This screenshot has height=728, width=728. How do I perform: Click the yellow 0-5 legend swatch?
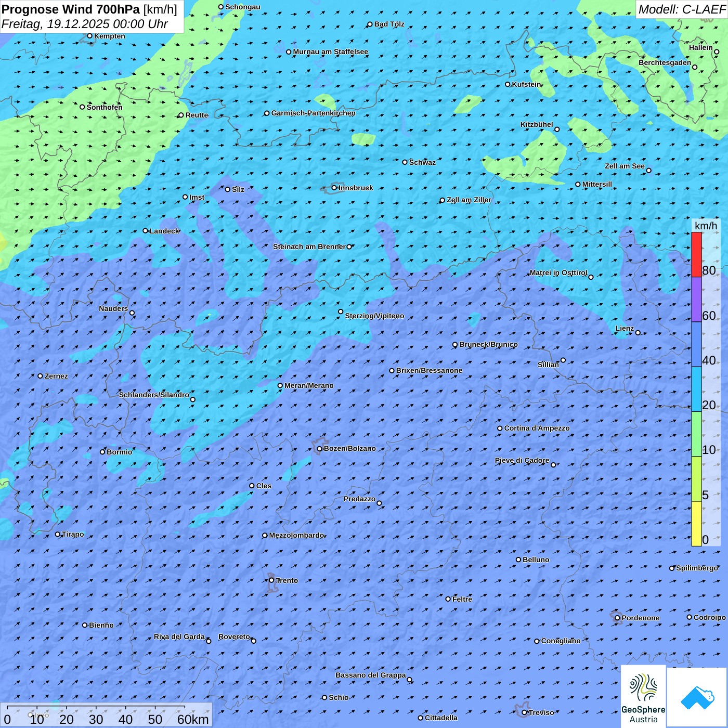point(696,524)
